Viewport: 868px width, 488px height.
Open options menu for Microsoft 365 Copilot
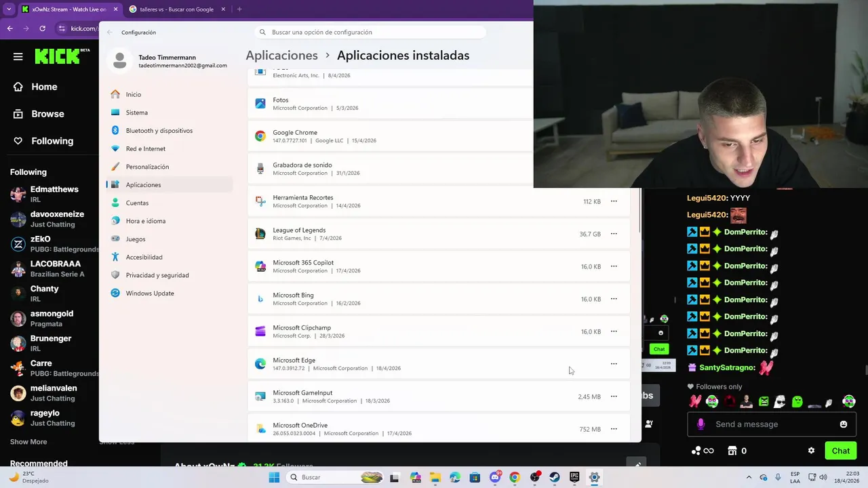click(614, 266)
